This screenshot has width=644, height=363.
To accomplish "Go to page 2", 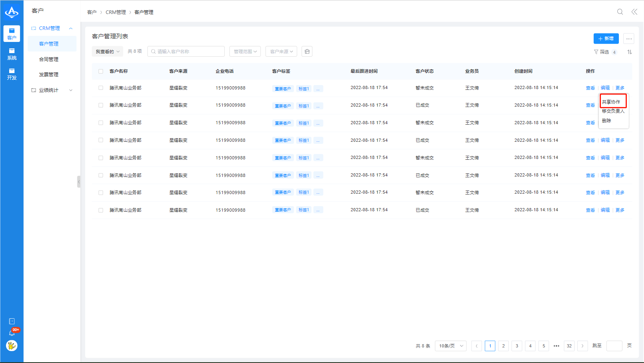I will click(x=504, y=346).
